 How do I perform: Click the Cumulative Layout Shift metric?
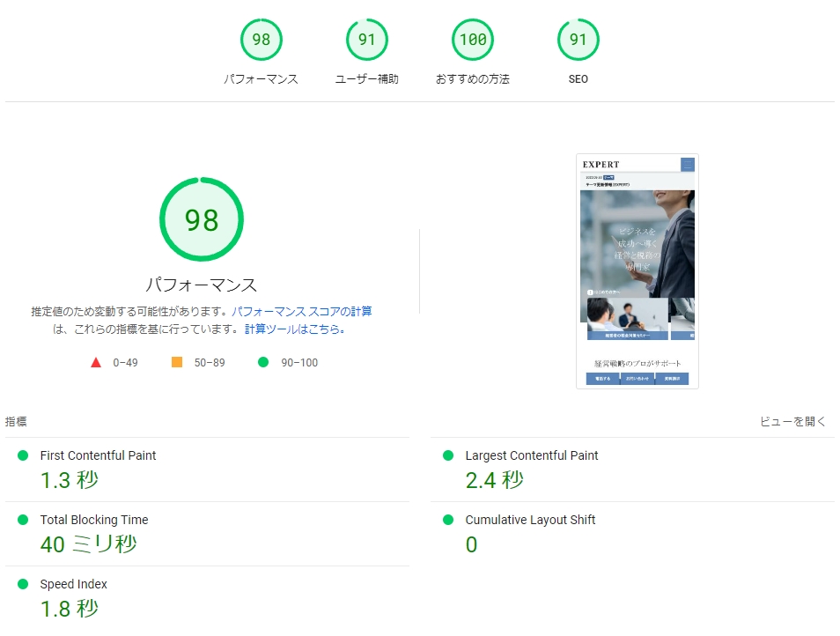coord(530,521)
